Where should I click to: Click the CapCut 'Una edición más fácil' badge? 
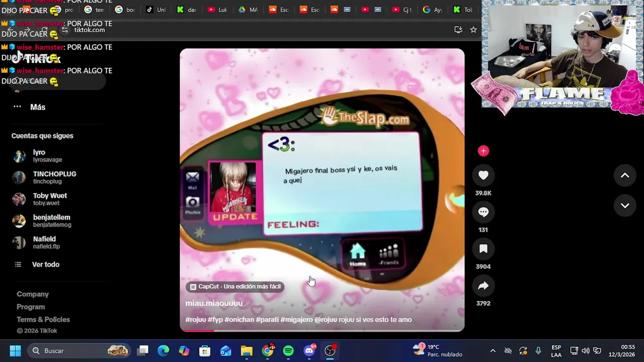pos(235,287)
